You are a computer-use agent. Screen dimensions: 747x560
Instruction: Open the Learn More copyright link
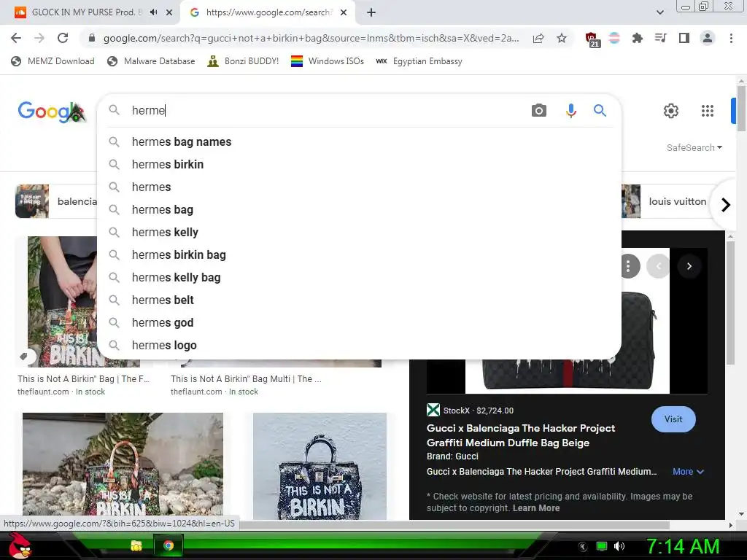[x=536, y=508]
